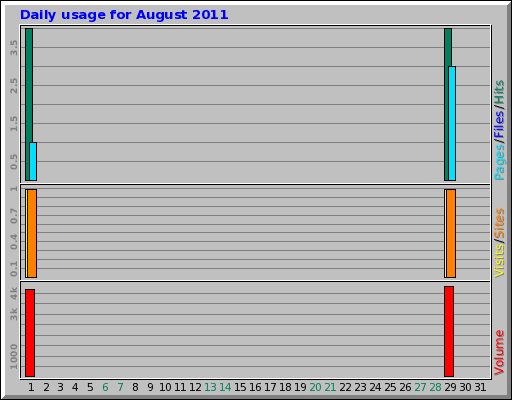This screenshot has width=512, height=400.
Task: Click day label 24 on the x-axis
Action: click(x=375, y=387)
